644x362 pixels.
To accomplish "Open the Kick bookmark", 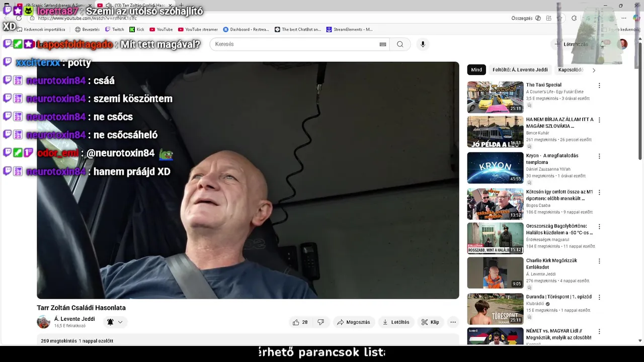I will [136, 30].
